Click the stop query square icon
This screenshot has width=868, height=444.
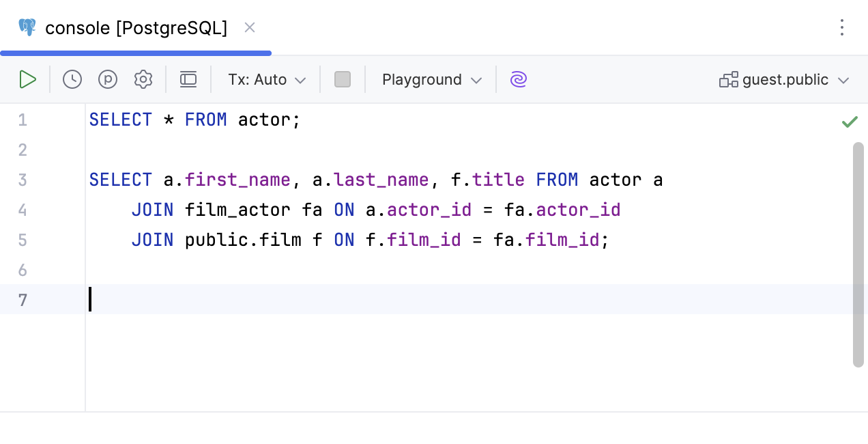tap(343, 79)
